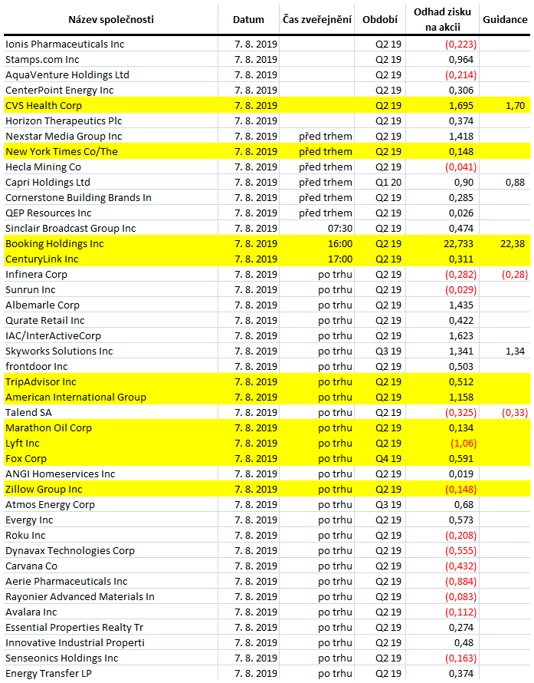Image resolution: width=534 pixels, height=683 pixels.
Task: Click the Datum column header
Action: click(x=248, y=20)
